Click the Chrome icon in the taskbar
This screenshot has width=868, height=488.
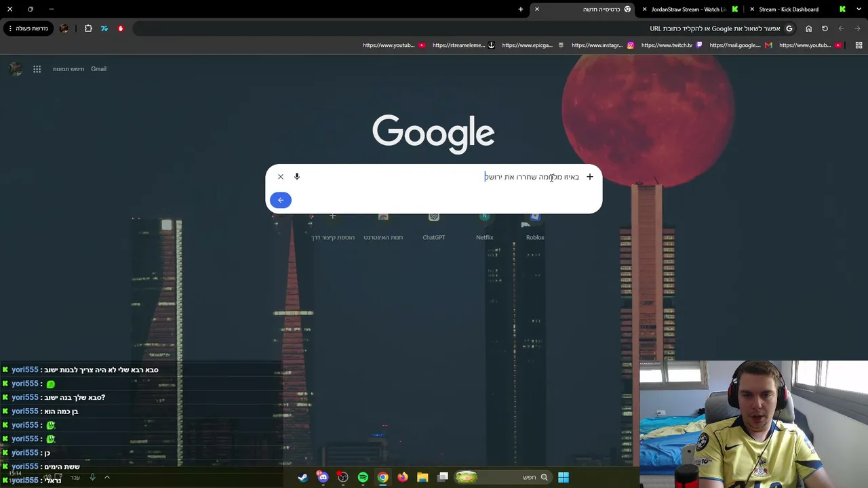pos(383,477)
